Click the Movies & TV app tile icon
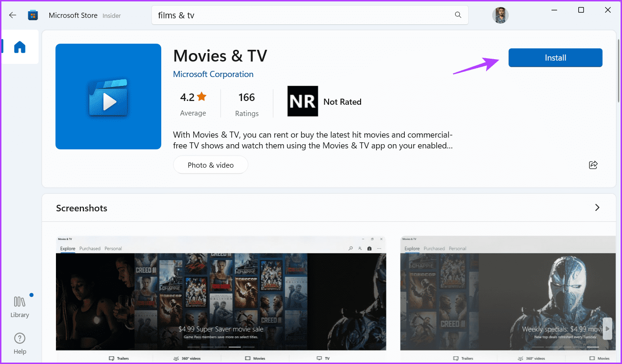622x364 pixels. pos(108,96)
